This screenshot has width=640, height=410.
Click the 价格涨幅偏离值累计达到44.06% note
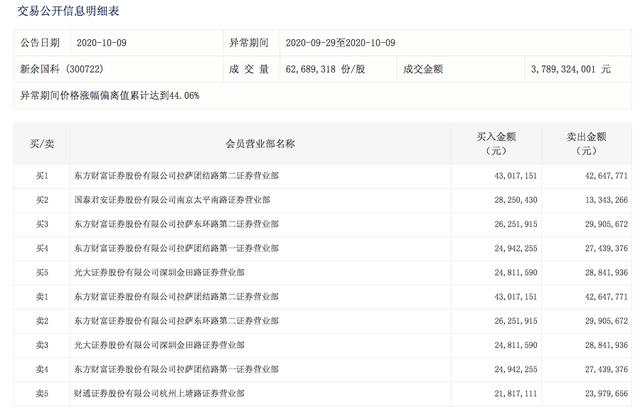point(110,96)
